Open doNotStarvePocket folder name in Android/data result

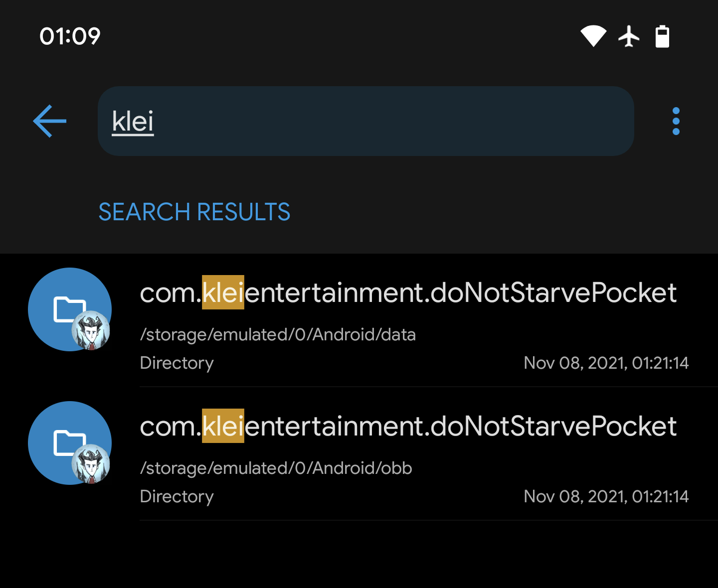coord(408,293)
